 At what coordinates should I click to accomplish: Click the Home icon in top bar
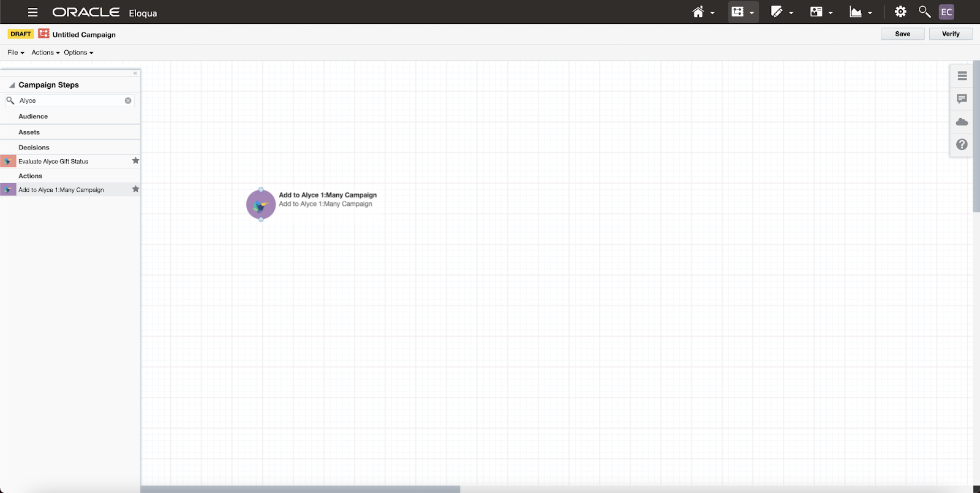[698, 12]
